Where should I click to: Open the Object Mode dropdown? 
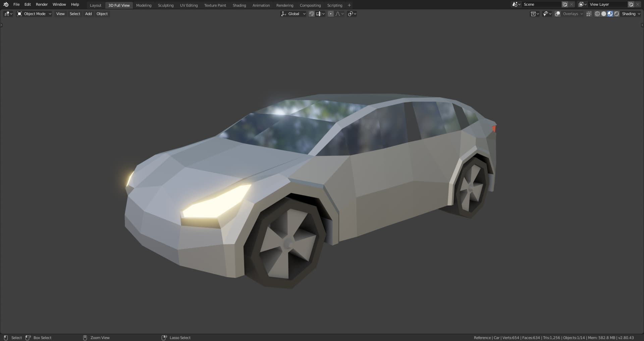(34, 14)
